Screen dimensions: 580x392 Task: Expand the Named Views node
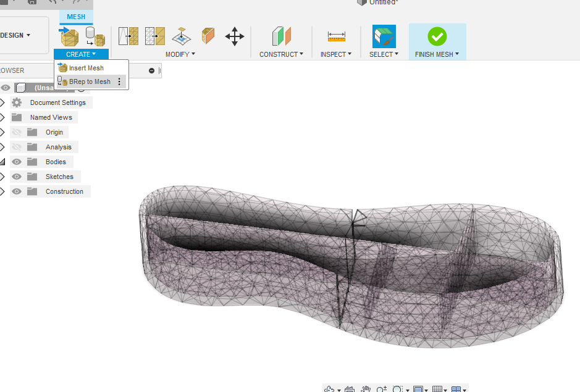click(2, 117)
